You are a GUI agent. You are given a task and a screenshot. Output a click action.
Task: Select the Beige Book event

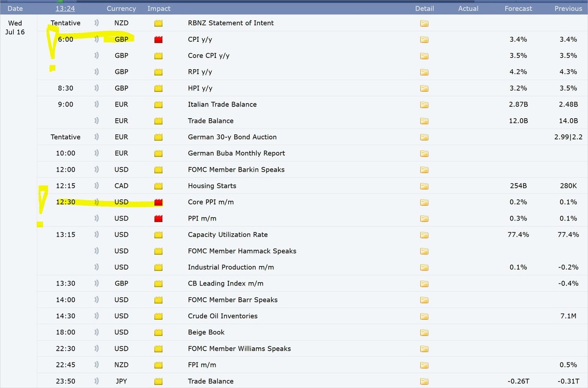pyautogui.click(x=206, y=333)
